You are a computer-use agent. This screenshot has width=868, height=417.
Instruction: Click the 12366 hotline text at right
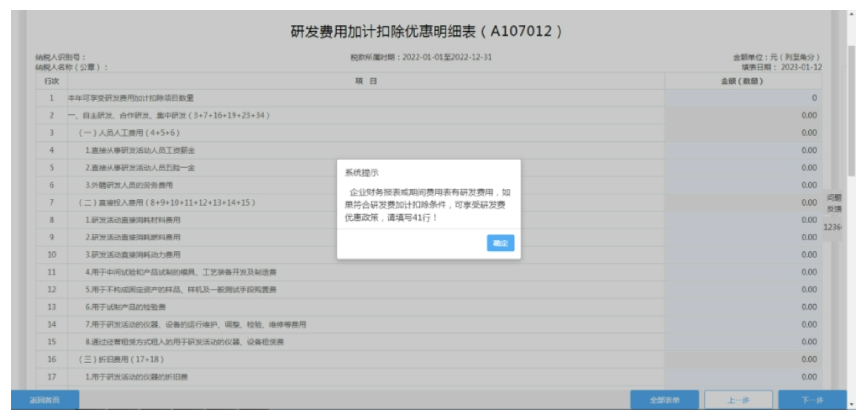[x=833, y=227]
